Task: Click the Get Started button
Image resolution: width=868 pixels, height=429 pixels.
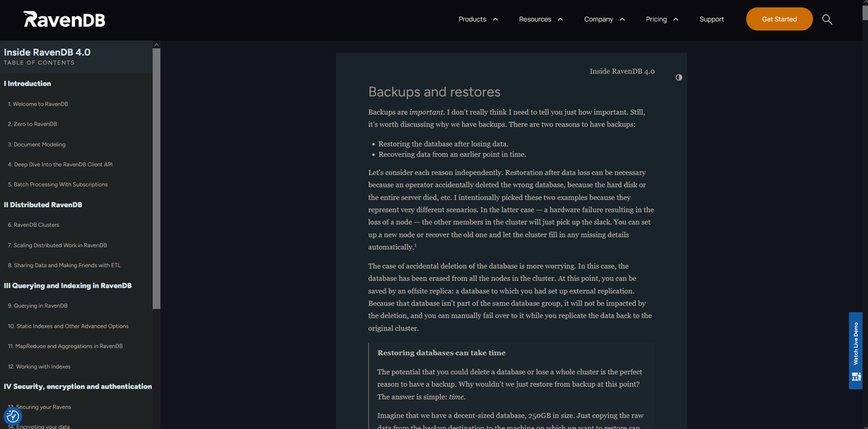Action: coord(779,19)
